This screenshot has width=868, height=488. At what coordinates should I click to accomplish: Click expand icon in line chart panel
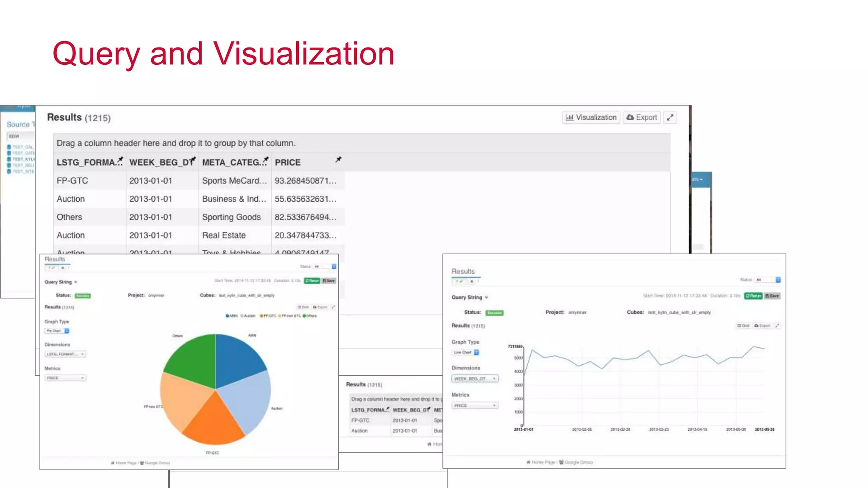coord(777,325)
